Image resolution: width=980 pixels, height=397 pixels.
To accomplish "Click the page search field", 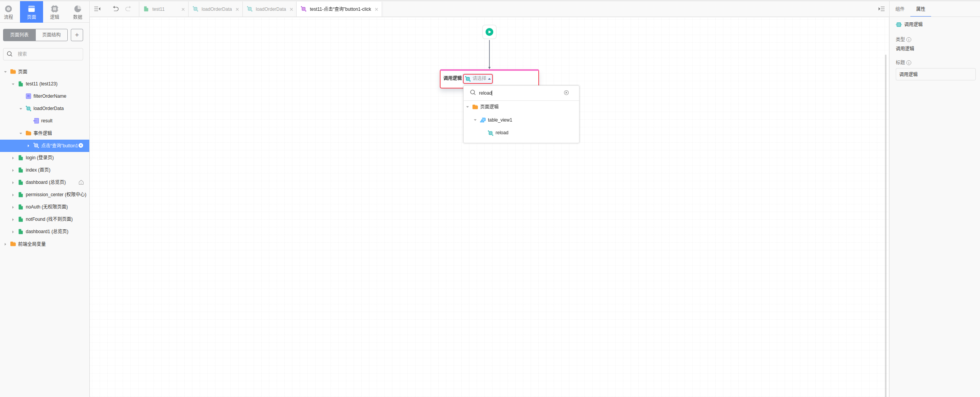I will pyautogui.click(x=43, y=54).
